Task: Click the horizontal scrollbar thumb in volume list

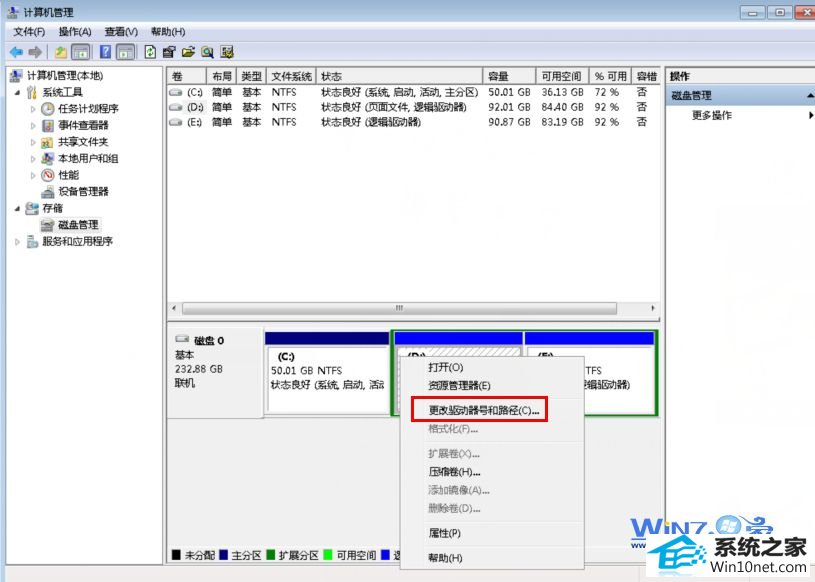Action: (x=399, y=309)
